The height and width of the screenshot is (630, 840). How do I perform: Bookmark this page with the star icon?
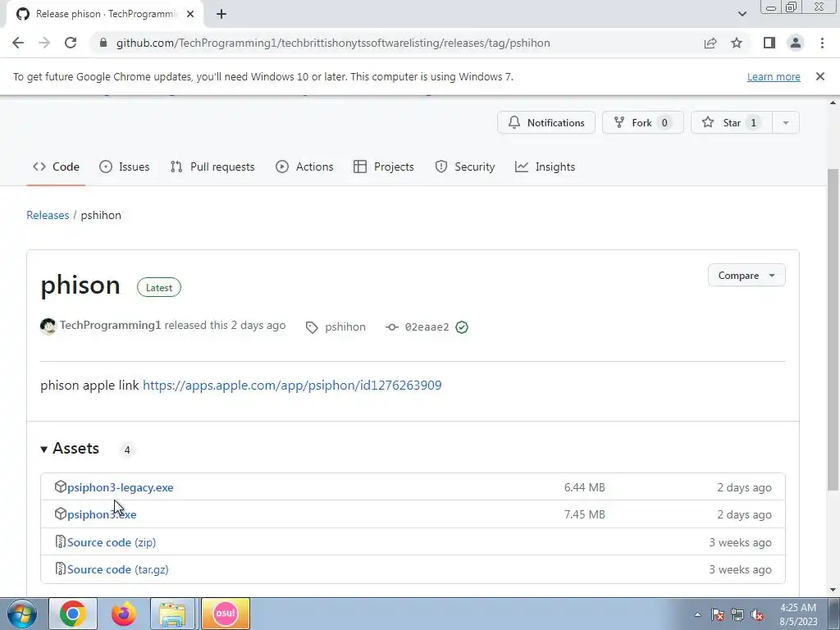tap(737, 43)
